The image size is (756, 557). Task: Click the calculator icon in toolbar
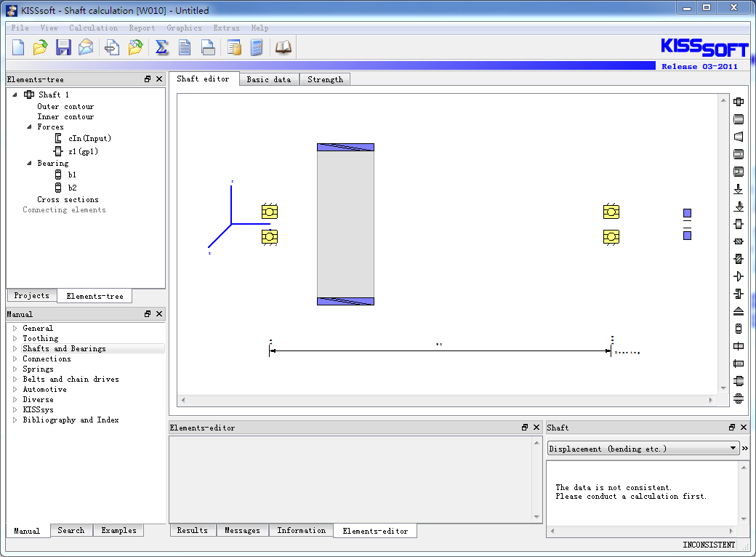click(x=256, y=47)
